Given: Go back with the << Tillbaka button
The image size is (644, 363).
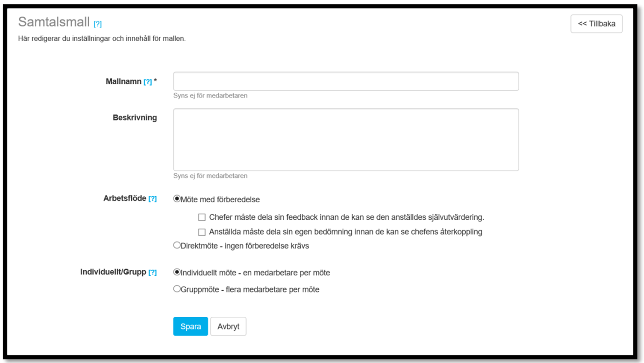Looking at the screenshot, I should (x=597, y=24).
